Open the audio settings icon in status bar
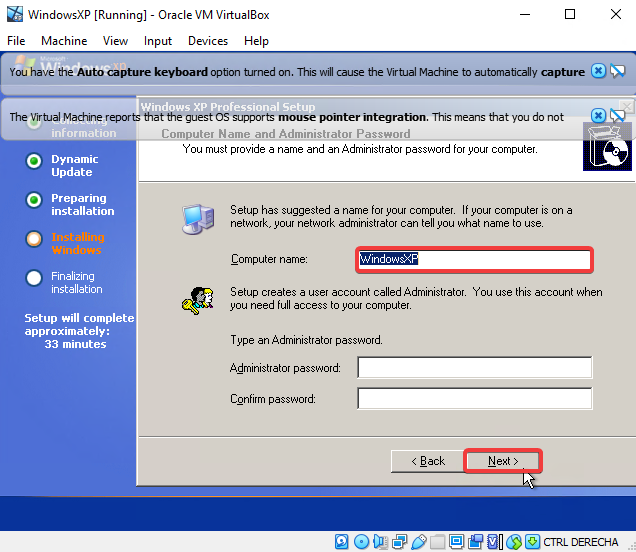 [380, 541]
